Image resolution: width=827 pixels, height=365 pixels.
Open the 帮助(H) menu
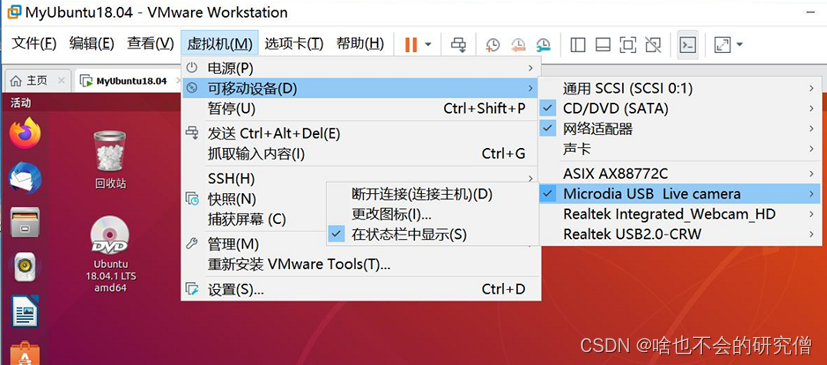[x=360, y=43]
